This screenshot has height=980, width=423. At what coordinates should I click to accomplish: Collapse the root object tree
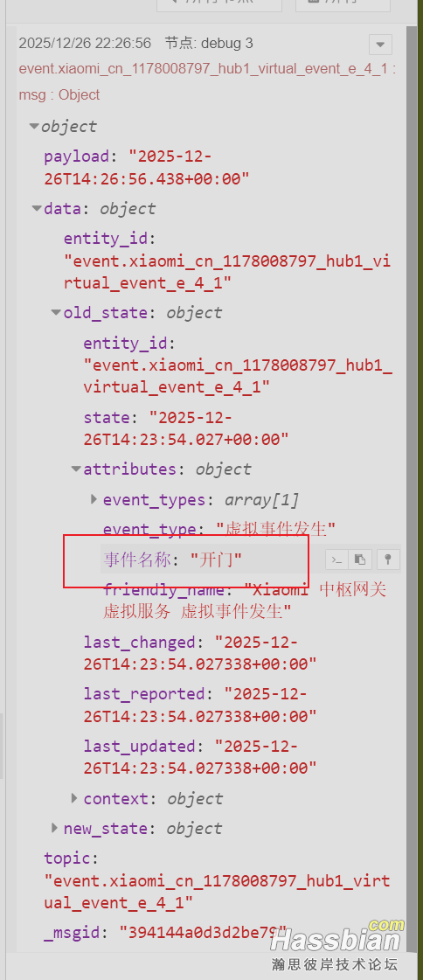click(x=34, y=126)
